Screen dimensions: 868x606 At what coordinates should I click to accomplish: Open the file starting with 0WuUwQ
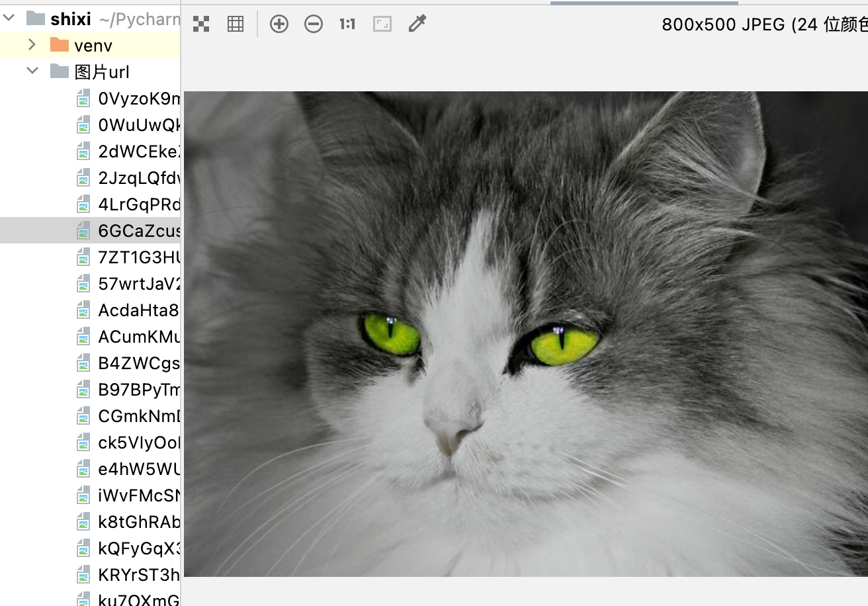[x=139, y=124]
